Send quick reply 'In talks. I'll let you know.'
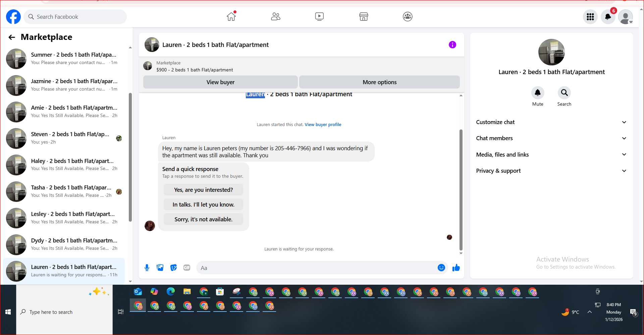This screenshot has width=644, height=335. click(203, 205)
